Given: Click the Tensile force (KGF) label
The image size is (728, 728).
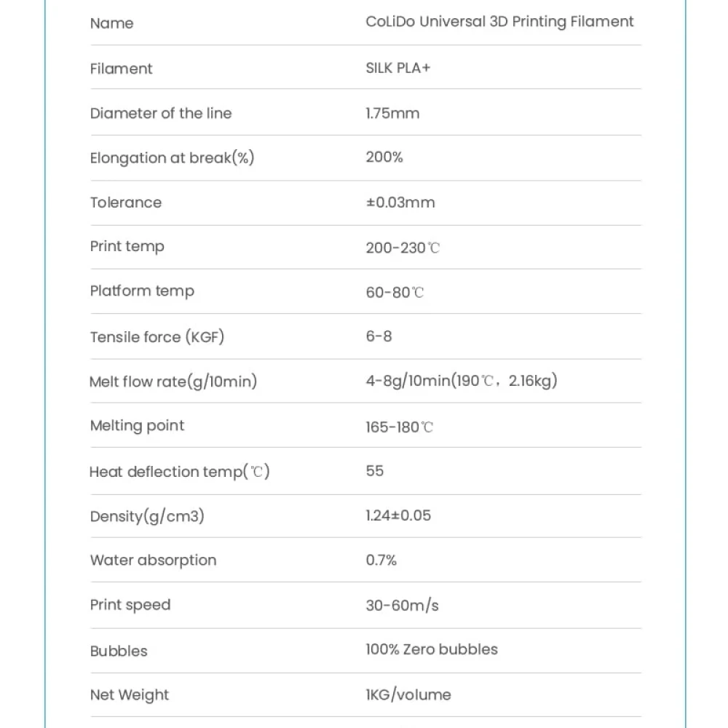Looking at the screenshot, I should (x=157, y=336).
